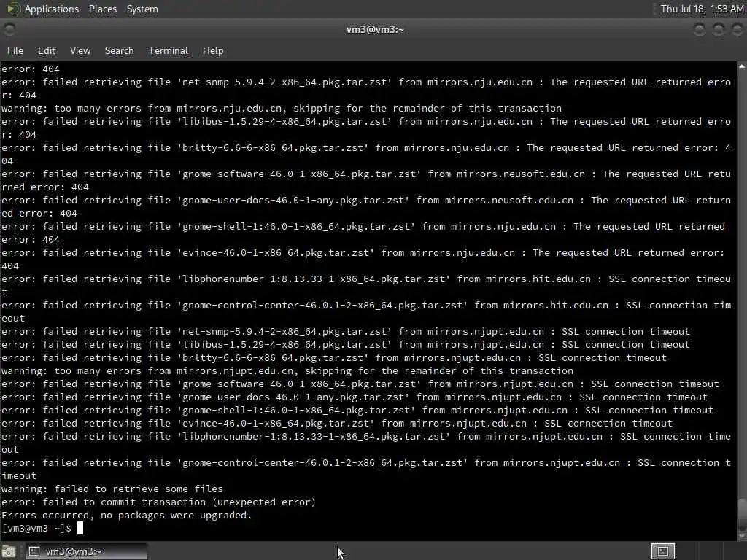Image resolution: width=747 pixels, height=560 pixels.
Task: Click the Applications menu logo icon
Action: pyautogui.click(x=13, y=9)
